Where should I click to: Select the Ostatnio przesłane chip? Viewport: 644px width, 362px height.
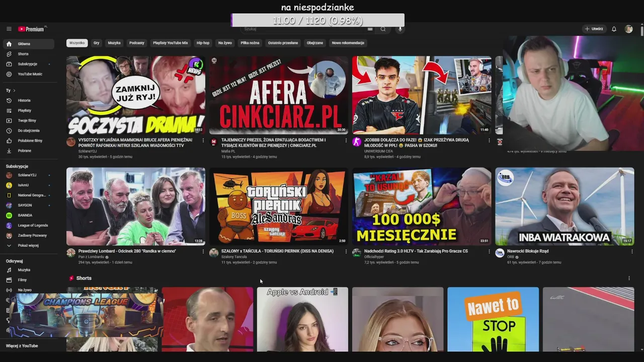coord(283,43)
